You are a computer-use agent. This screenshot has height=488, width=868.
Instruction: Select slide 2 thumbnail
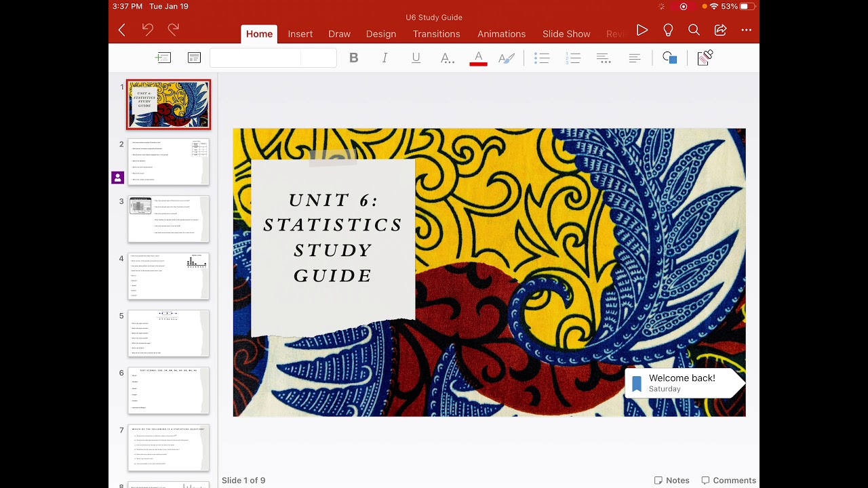click(169, 162)
